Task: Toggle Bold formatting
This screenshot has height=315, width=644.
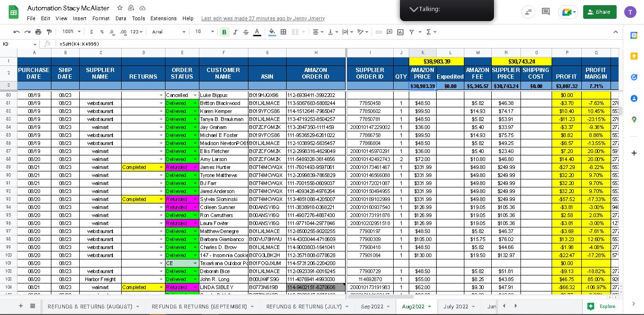Action: tap(224, 32)
